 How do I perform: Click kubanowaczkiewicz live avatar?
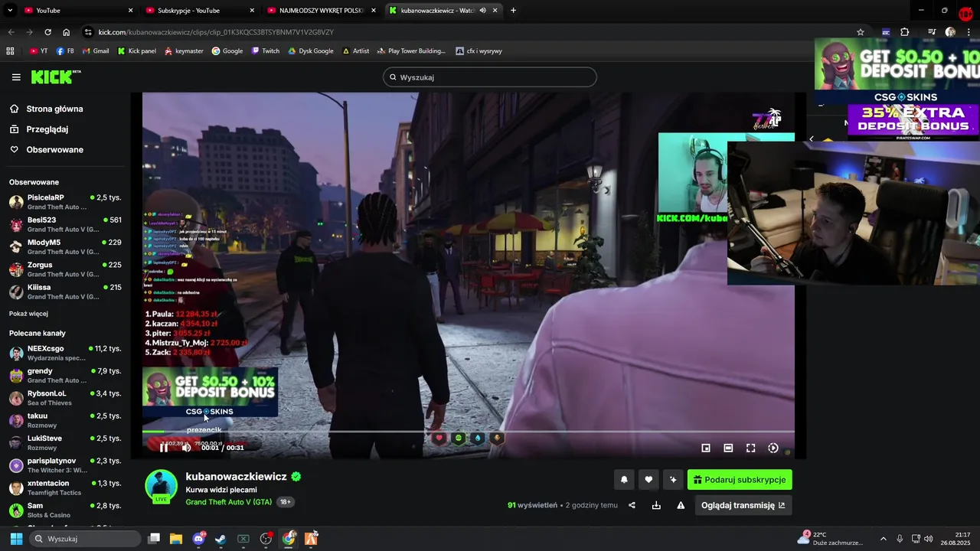162,487
